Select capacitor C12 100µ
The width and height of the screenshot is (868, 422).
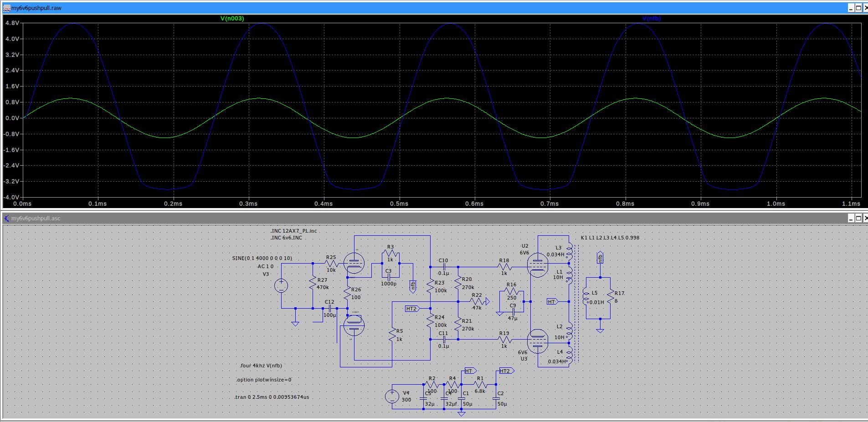tap(330, 308)
